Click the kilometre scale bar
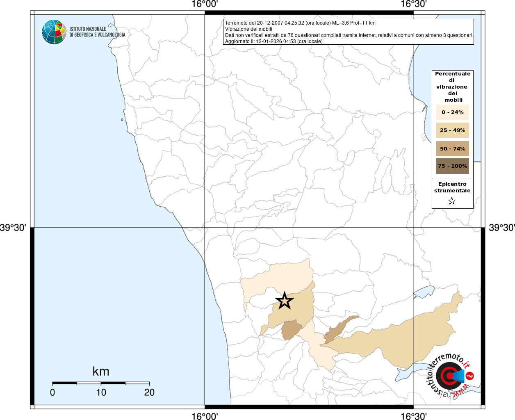 click(101, 383)
